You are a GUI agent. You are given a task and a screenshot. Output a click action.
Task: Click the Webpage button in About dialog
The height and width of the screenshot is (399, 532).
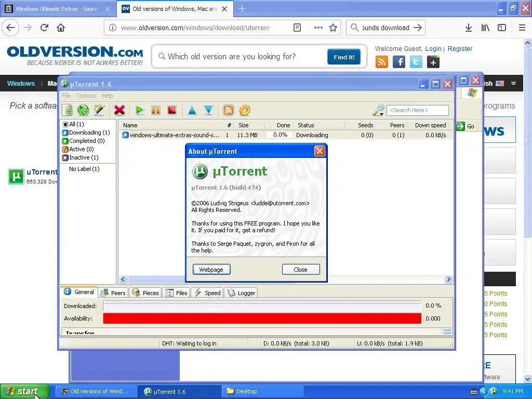211,270
